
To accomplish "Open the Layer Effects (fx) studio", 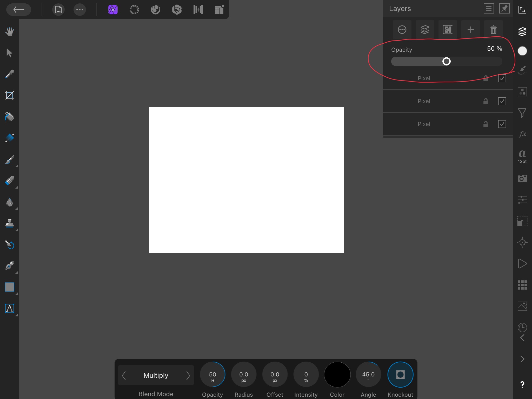I will 522,134.
